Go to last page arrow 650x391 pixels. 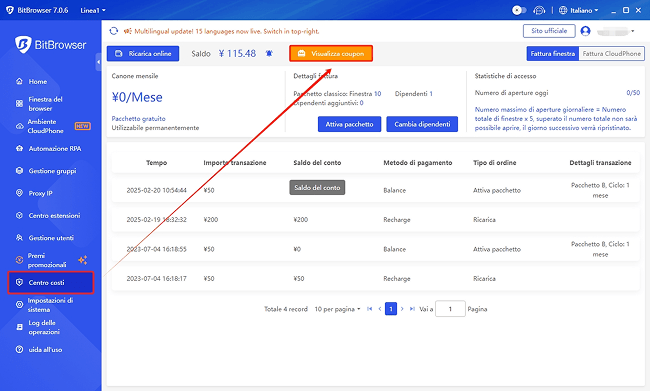pos(412,309)
